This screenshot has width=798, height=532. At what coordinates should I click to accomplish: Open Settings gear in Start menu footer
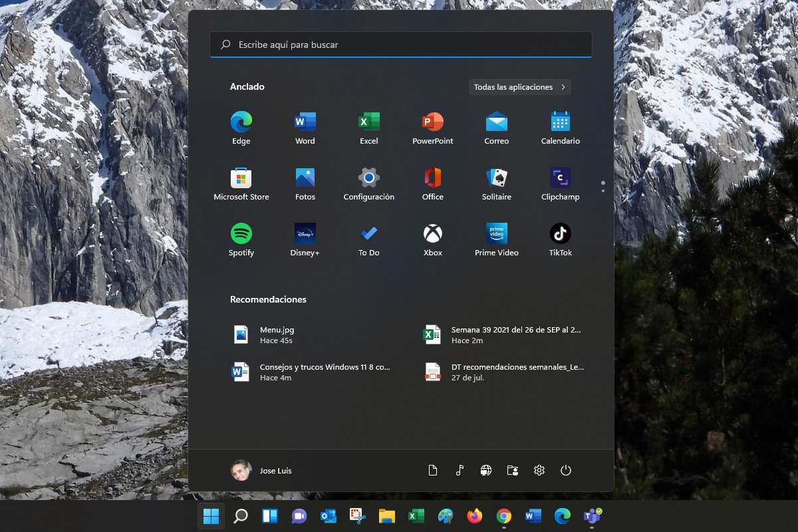539,471
